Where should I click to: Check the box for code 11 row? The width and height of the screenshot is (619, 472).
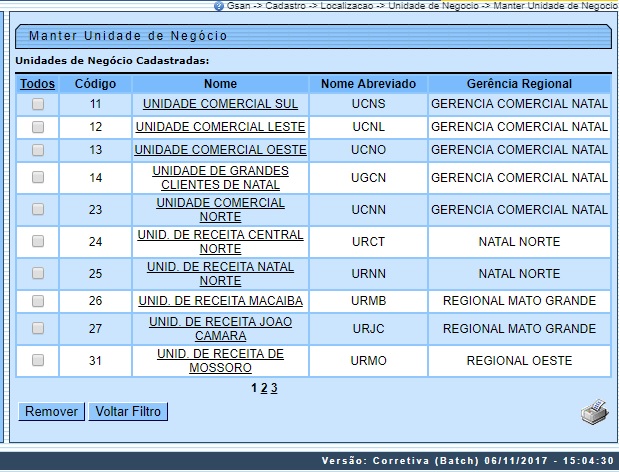(x=38, y=104)
